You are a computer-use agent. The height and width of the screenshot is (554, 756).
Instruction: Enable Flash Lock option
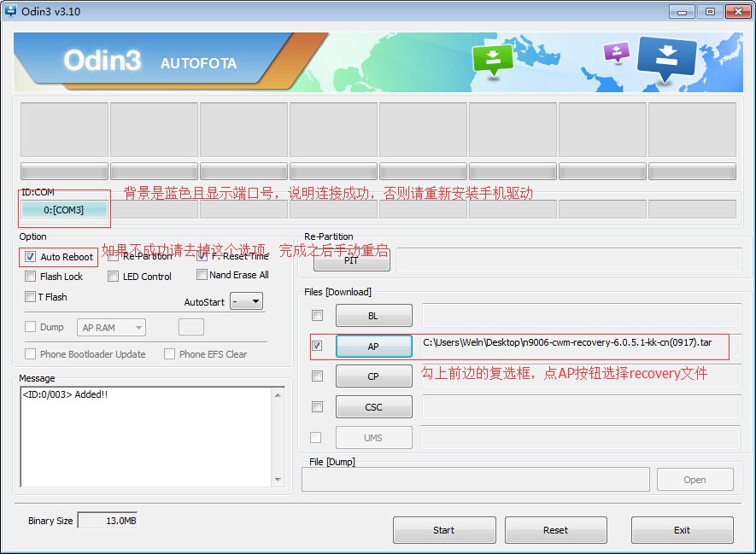pos(31,277)
